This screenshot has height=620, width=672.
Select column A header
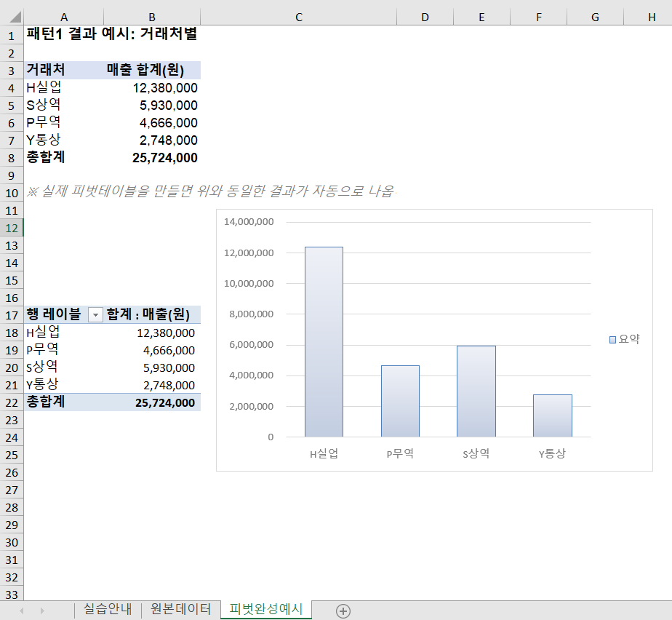[x=64, y=17]
